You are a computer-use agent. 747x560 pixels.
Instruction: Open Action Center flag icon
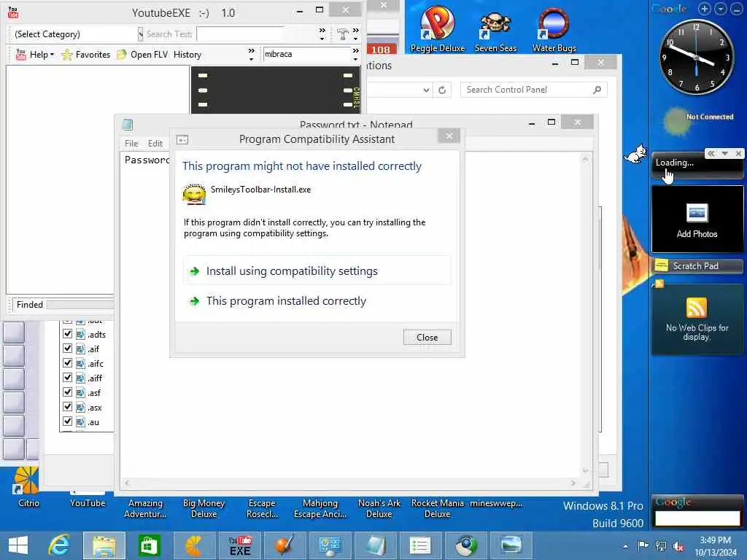coord(643,545)
